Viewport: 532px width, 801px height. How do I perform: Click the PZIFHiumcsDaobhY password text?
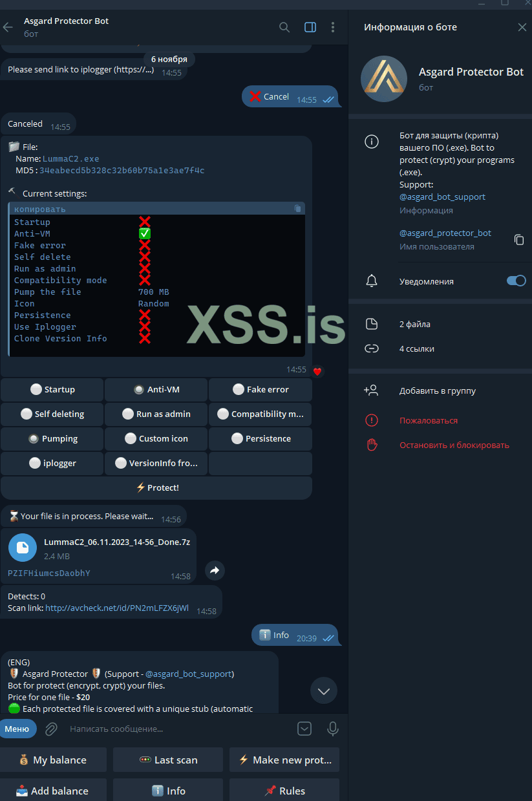pos(49,573)
